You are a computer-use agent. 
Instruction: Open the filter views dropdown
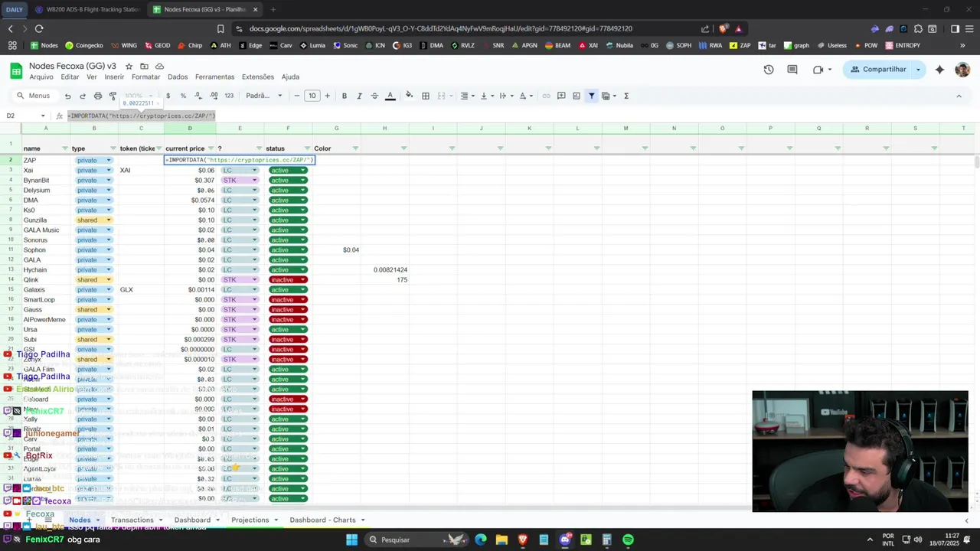click(609, 96)
